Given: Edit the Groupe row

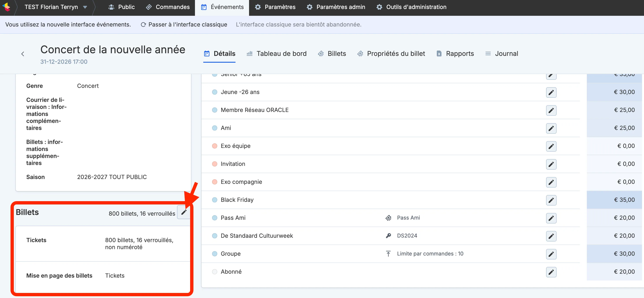Looking at the screenshot, I should click(551, 254).
